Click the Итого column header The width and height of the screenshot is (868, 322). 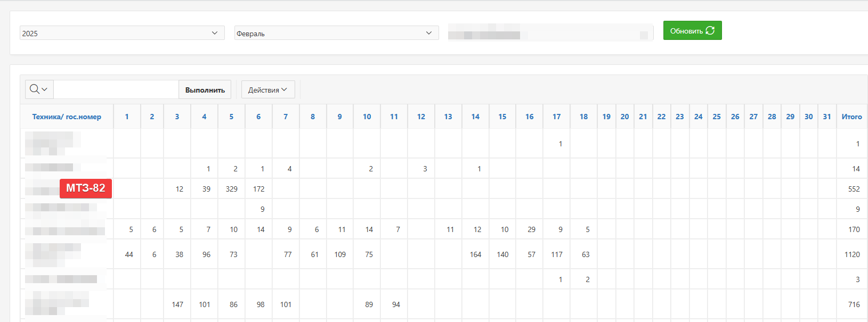pyautogui.click(x=851, y=117)
